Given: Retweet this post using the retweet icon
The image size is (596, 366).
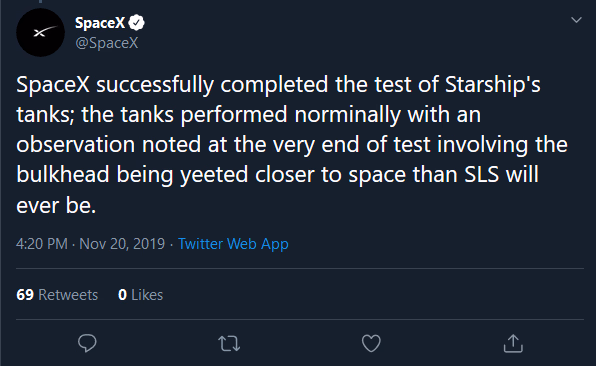Looking at the screenshot, I should tap(229, 344).
